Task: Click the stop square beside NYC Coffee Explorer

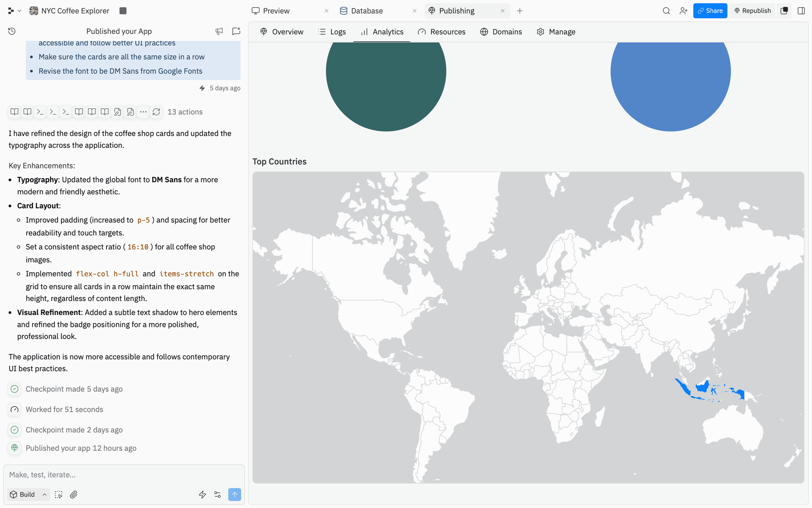Action: click(123, 11)
